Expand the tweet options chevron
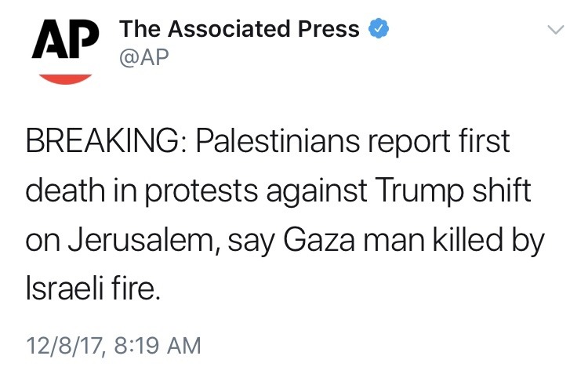Viewport: 588px width, 374px height. [x=554, y=30]
